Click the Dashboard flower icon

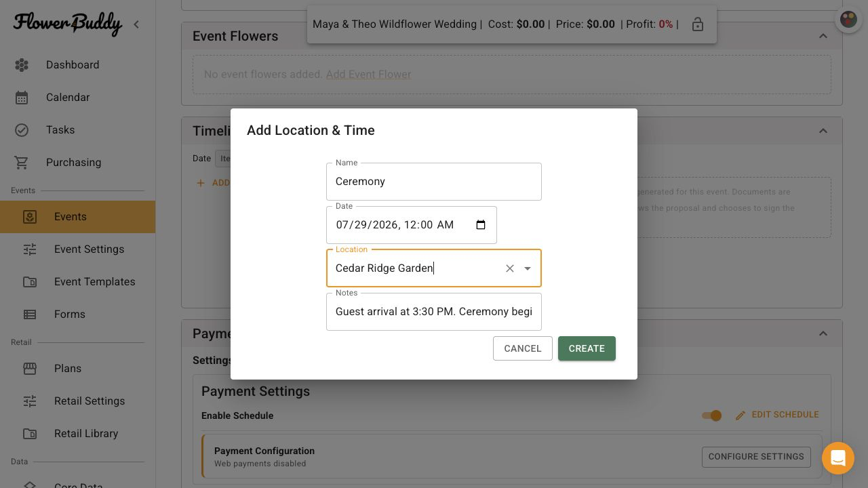click(22, 65)
